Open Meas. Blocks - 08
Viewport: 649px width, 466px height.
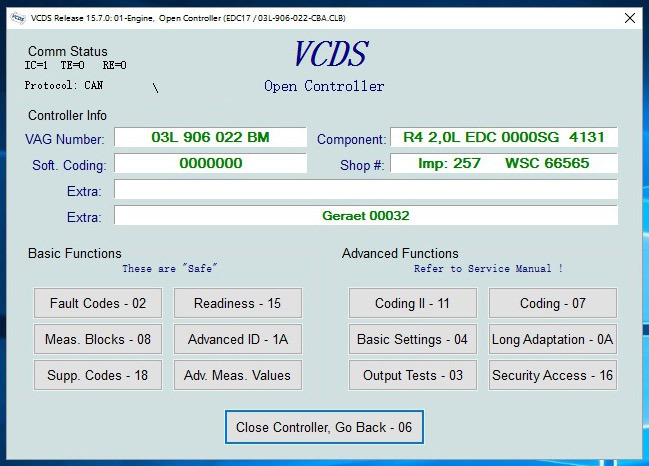tap(98, 339)
